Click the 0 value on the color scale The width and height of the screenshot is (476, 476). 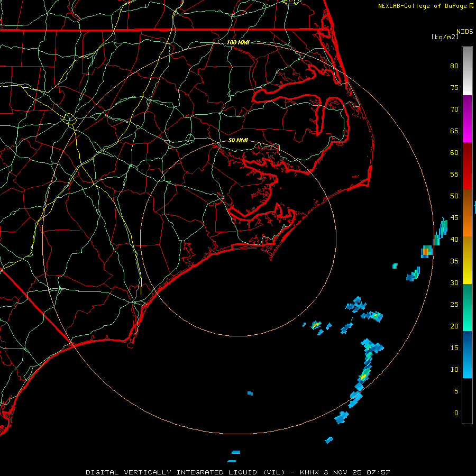456,413
